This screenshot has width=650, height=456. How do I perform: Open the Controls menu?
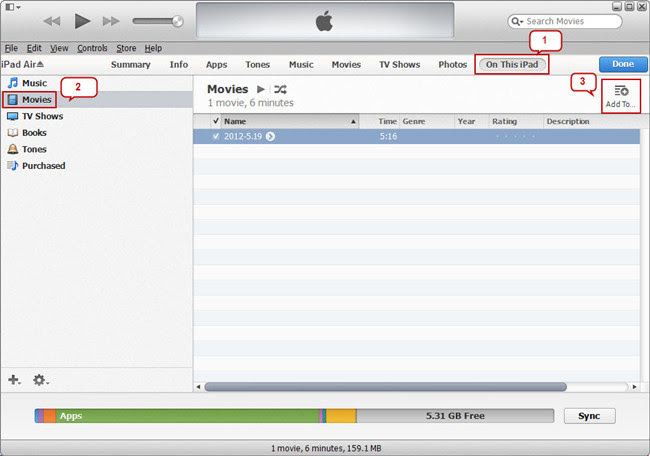[92, 48]
